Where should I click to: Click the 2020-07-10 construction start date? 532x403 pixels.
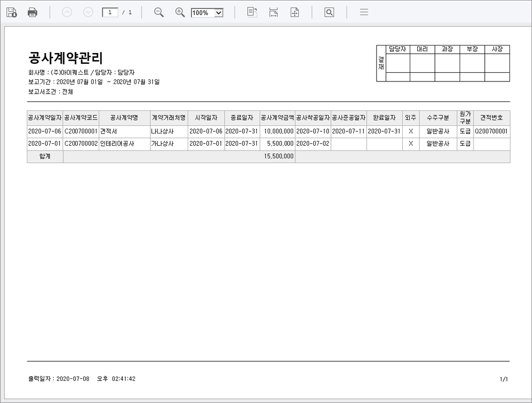[x=313, y=131]
